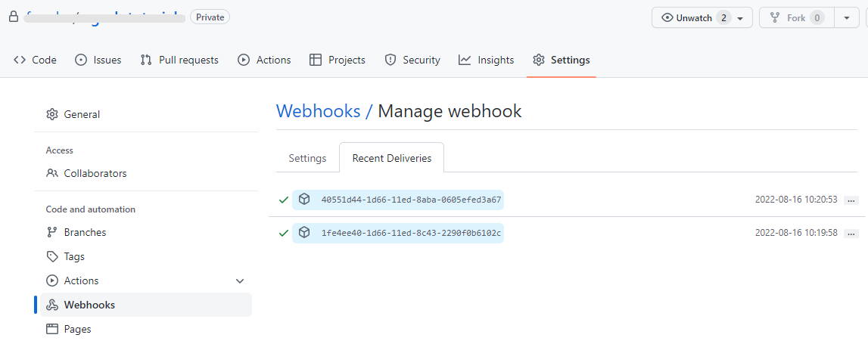Click the tag icon next to Tags

click(52, 256)
